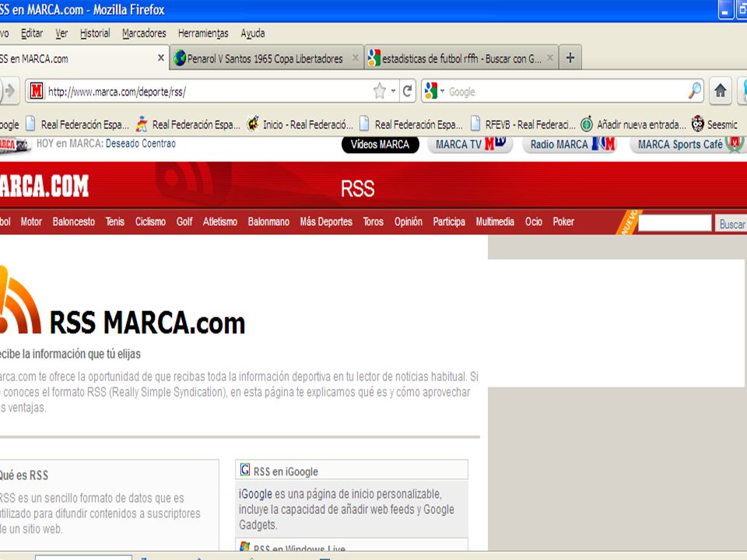The width and height of the screenshot is (747, 560).
Task: Open the Ver menu
Action: coord(61,33)
